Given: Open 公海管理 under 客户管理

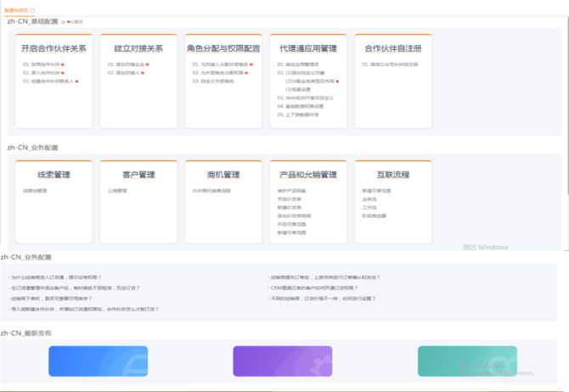Looking at the screenshot, I should tap(117, 191).
